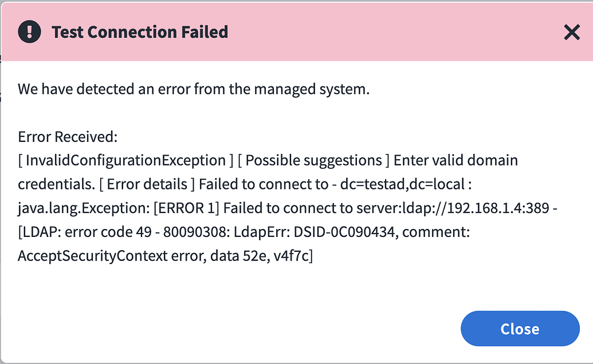Click the "Test Connection Failed" title
This screenshot has width=593, height=364.
pyautogui.click(x=140, y=32)
